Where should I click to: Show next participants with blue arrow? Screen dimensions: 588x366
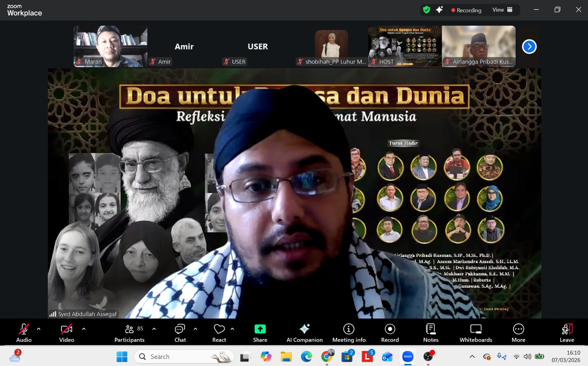point(529,47)
